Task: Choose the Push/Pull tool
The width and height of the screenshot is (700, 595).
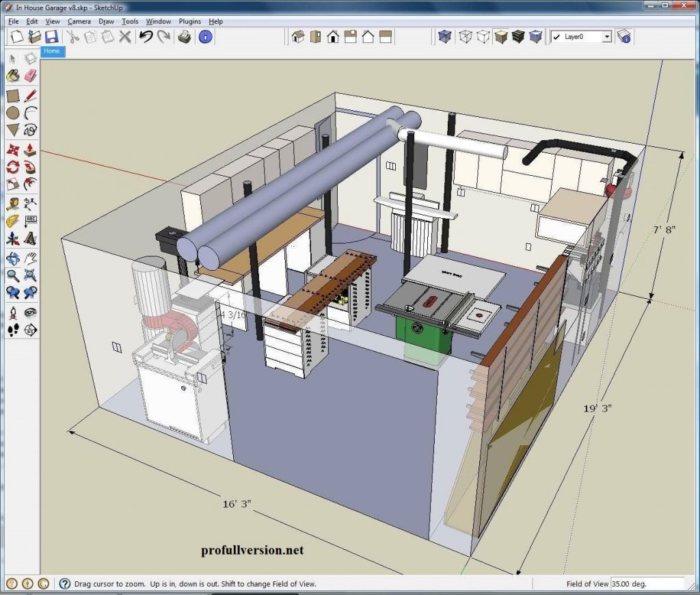Action: pyautogui.click(x=29, y=148)
